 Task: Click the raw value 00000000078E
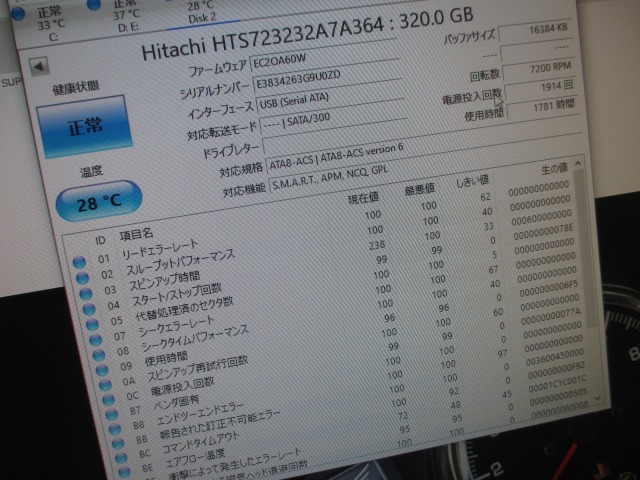click(544, 233)
